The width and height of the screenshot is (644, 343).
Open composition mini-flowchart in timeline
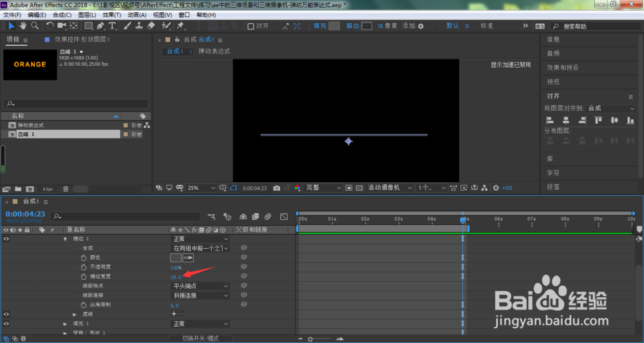(x=211, y=217)
